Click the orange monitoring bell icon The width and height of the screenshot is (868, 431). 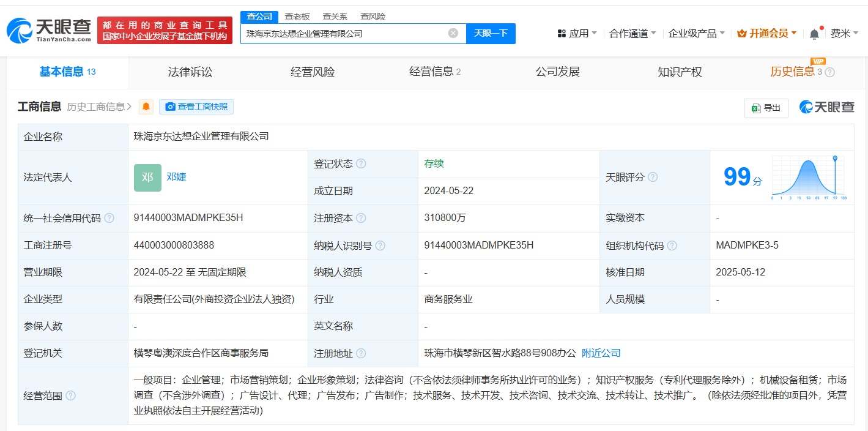pyautogui.click(x=146, y=107)
